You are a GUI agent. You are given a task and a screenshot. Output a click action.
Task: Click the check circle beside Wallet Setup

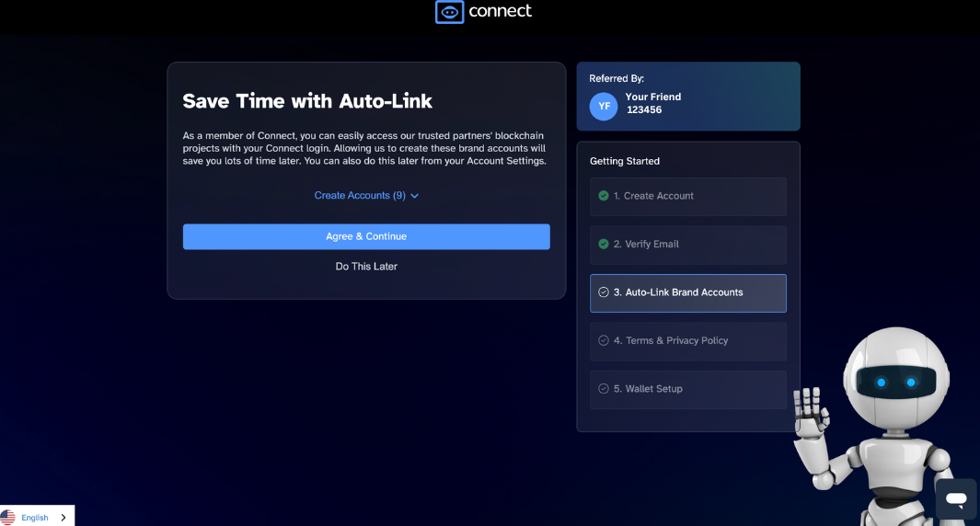click(x=603, y=389)
